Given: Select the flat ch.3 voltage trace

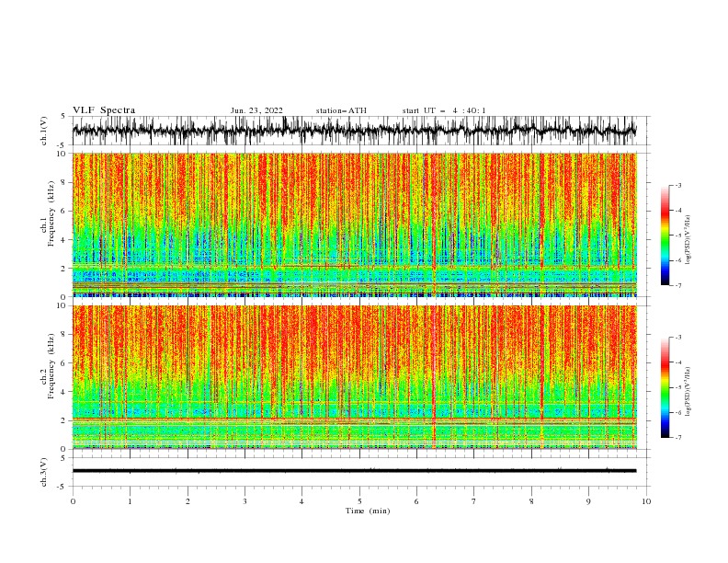Looking at the screenshot, I should pos(354,471).
